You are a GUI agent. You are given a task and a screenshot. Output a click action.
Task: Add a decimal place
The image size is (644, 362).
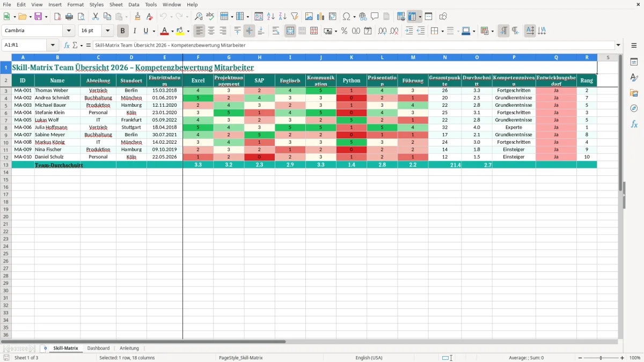click(383, 31)
